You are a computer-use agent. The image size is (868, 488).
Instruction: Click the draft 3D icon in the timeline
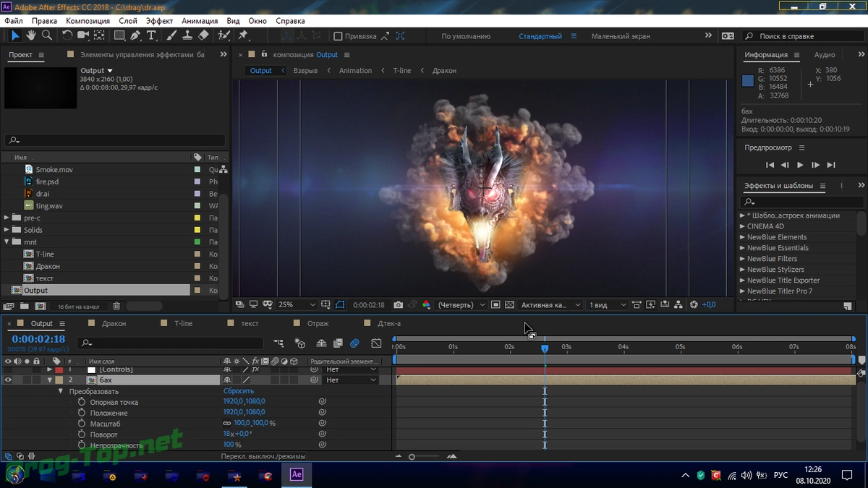coord(300,343)
